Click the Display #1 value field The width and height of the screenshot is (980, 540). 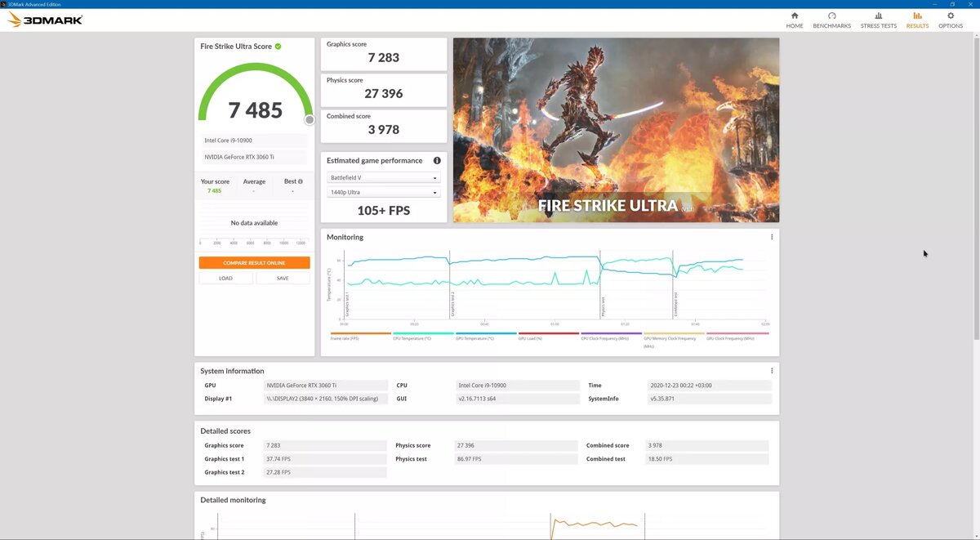[x=326, y=399]
